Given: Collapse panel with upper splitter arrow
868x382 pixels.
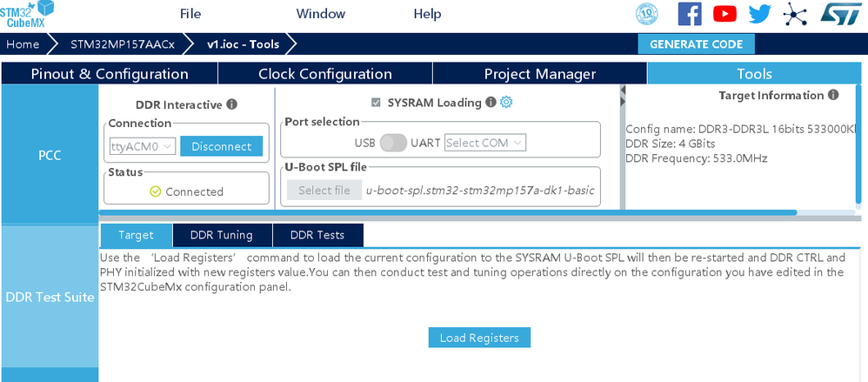Looking at the screenshot, I should 622,90.
